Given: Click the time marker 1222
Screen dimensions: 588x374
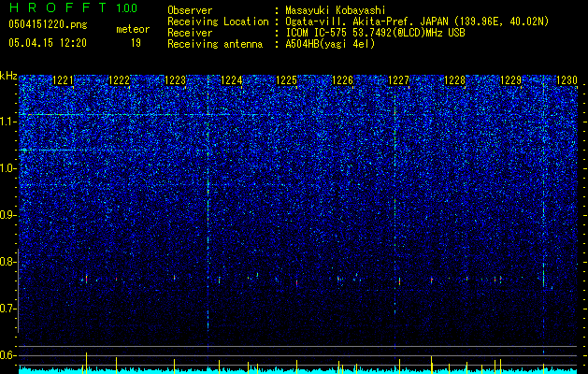Looking at the screenshot, I should (x=119, y=79).
